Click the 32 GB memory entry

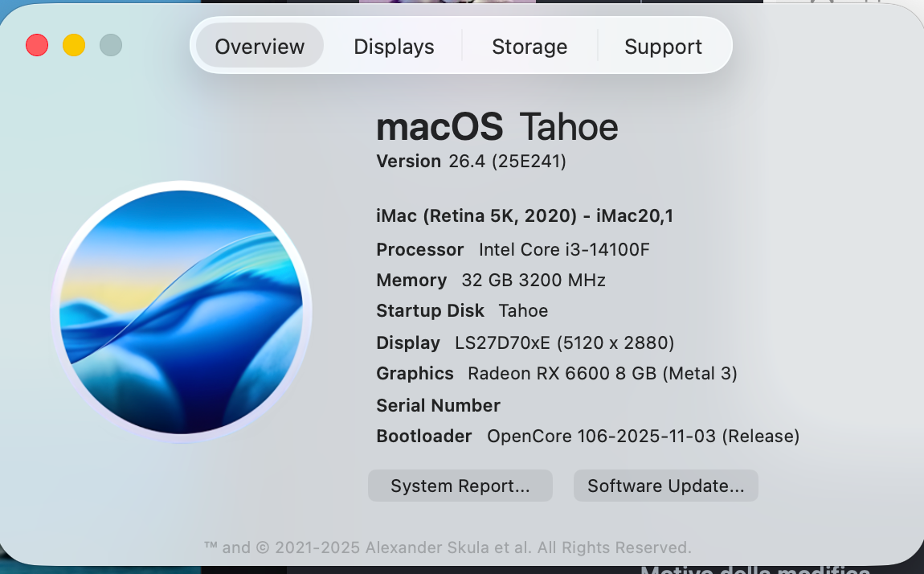point(533,280)
